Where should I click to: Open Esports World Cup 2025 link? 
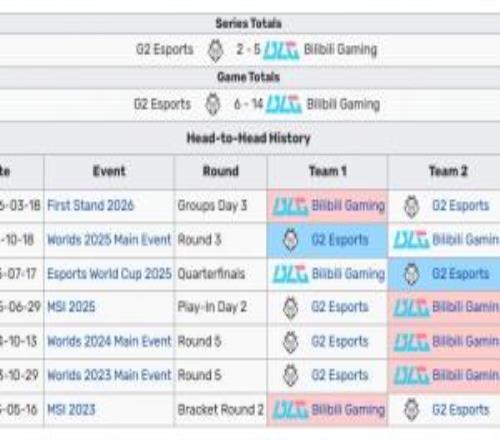click(x=109, y=274)
